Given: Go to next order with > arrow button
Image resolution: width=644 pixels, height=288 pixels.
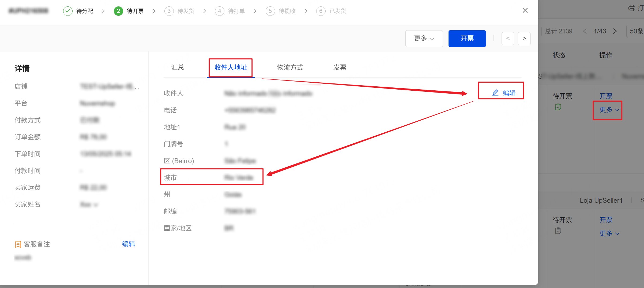Looking at the screenshot, I should pos(524,39).
